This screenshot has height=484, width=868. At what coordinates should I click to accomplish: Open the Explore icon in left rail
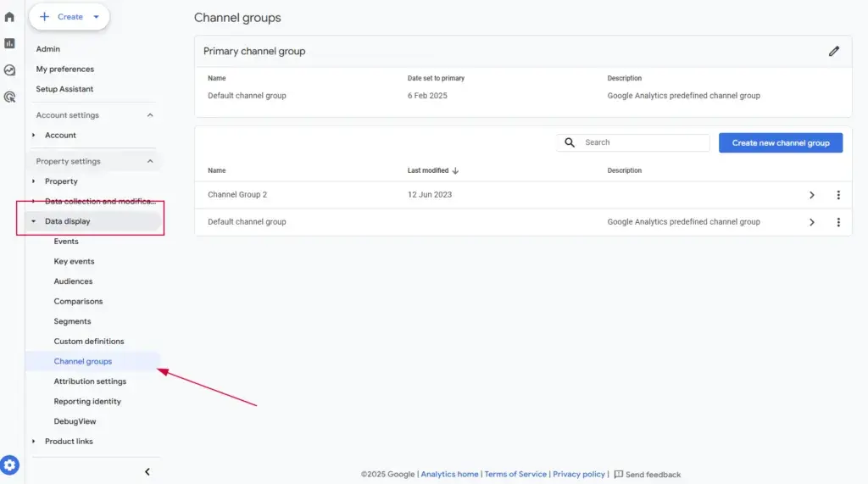coord(9,70)
